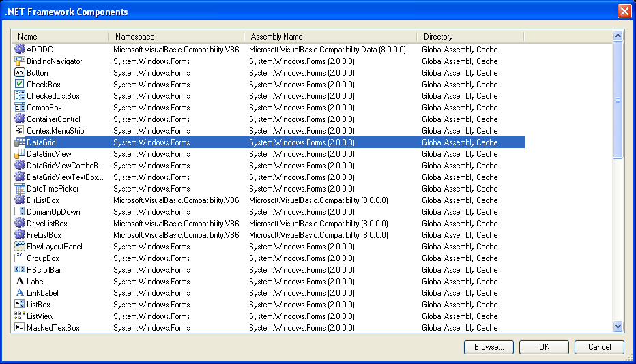Viewport: 636px width, 364px height.
Task: Sort by Assembly Name column header
Action: (330, 37)
